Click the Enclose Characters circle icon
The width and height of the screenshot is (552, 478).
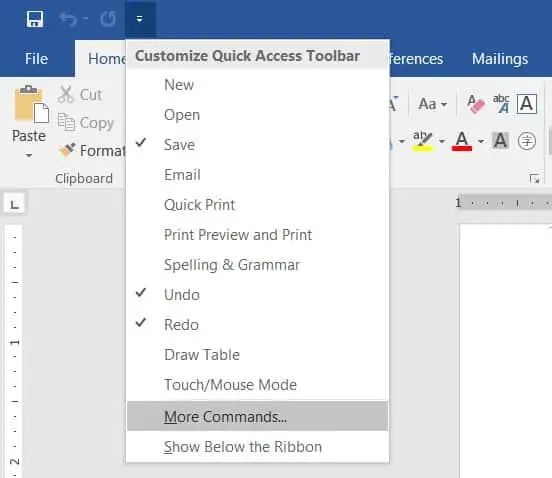tap(527, 141)
